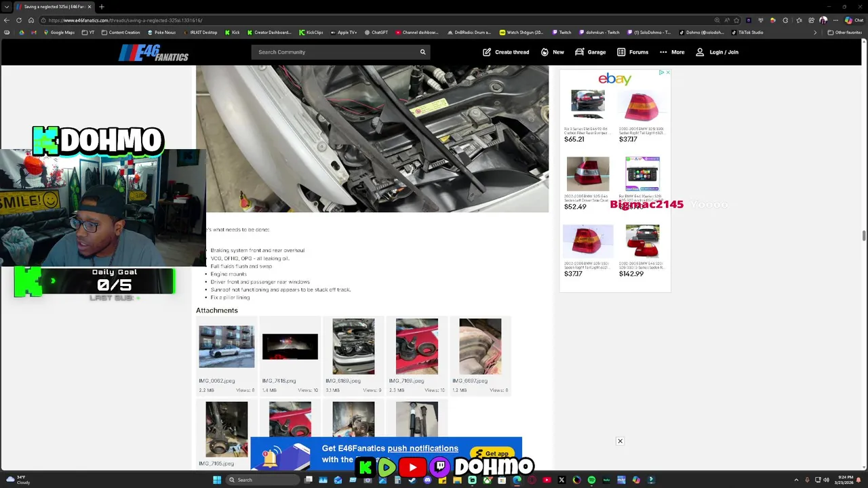Click the 'Attachments' heading text
The image size is (868, 488).
coord(217,310)
